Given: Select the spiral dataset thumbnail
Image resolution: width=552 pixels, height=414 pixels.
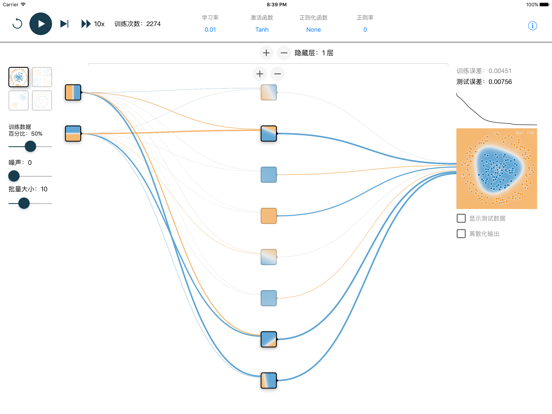Looking at the screenshot, I should (42, 100).
